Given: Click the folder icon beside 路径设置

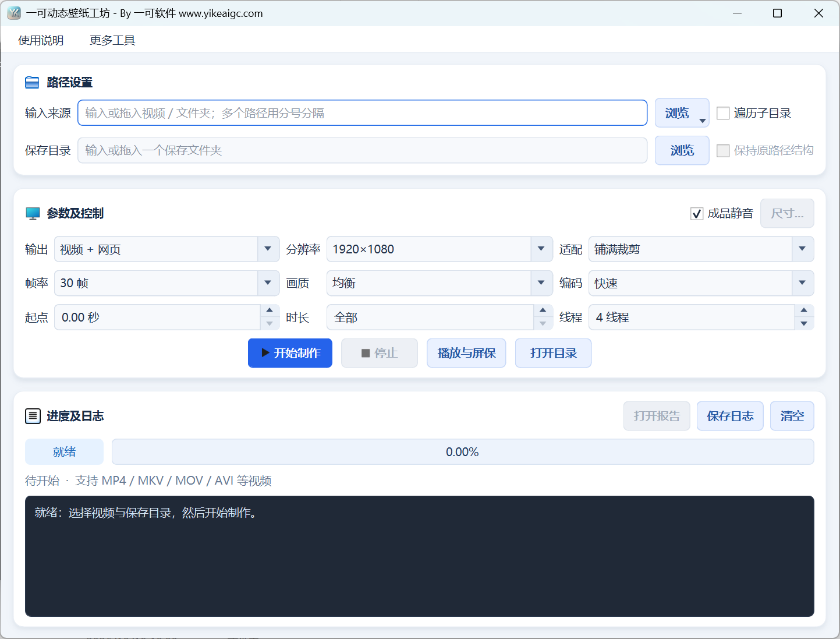Looking at the screenshot, I should point(32,82).
